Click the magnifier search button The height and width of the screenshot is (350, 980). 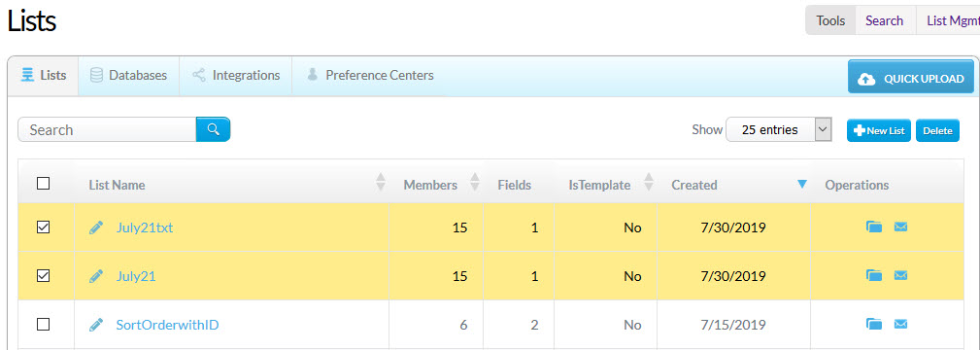213,129
